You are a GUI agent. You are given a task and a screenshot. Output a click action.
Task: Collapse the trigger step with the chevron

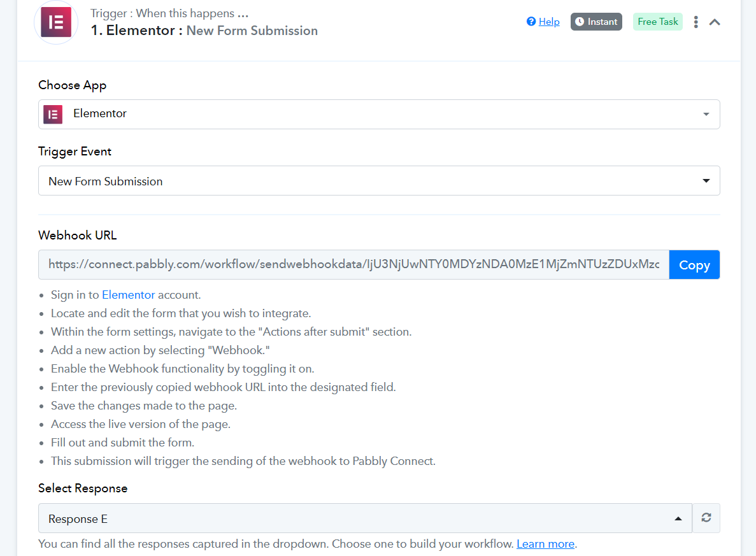click(715, 22)
